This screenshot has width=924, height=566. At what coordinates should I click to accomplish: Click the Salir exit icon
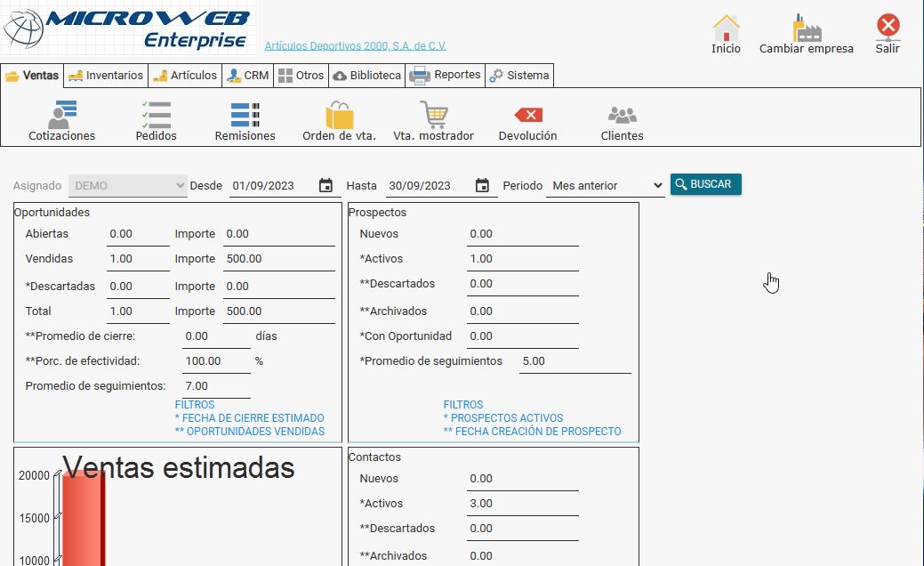tap(888, 28)
